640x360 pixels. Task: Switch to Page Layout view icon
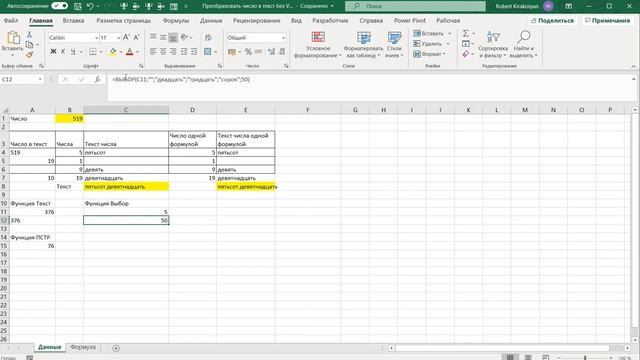point(528,357)
